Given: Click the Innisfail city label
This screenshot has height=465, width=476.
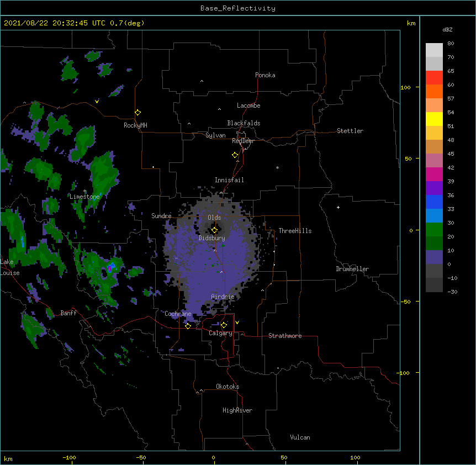Looking at the screenshot, I should (x=229, y=180).
